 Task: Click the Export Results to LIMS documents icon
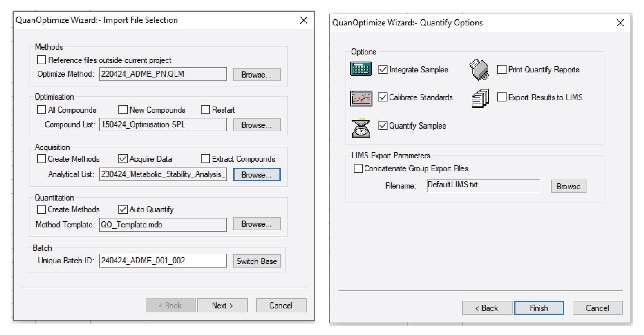pos(480,98)
